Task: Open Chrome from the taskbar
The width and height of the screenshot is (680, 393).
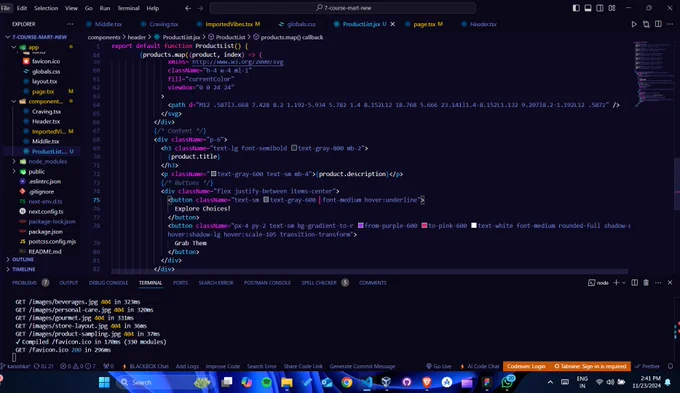Action: click(x=347, y=382)
